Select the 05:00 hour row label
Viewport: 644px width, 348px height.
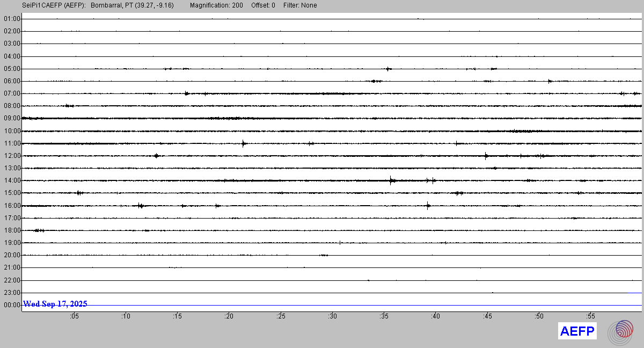(x=12, y=69)
